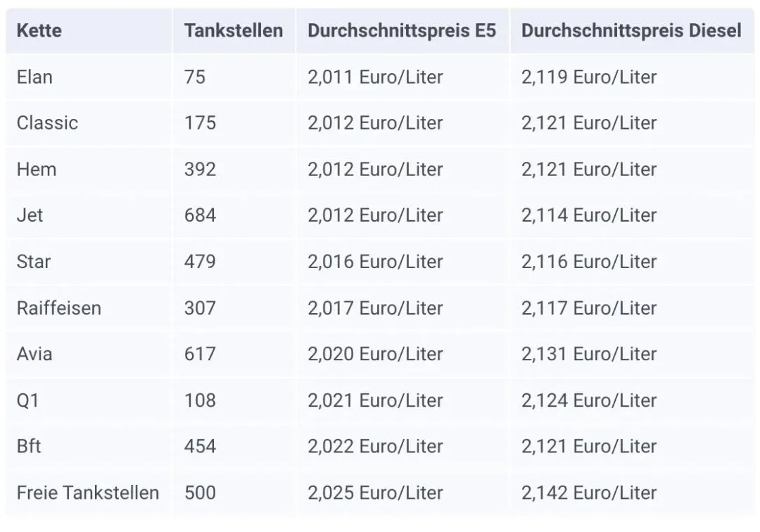760x532 pixels.
Task: Select Elan's E5 price 2,011 Euro/Liter
Action: (x=375, y=77)
